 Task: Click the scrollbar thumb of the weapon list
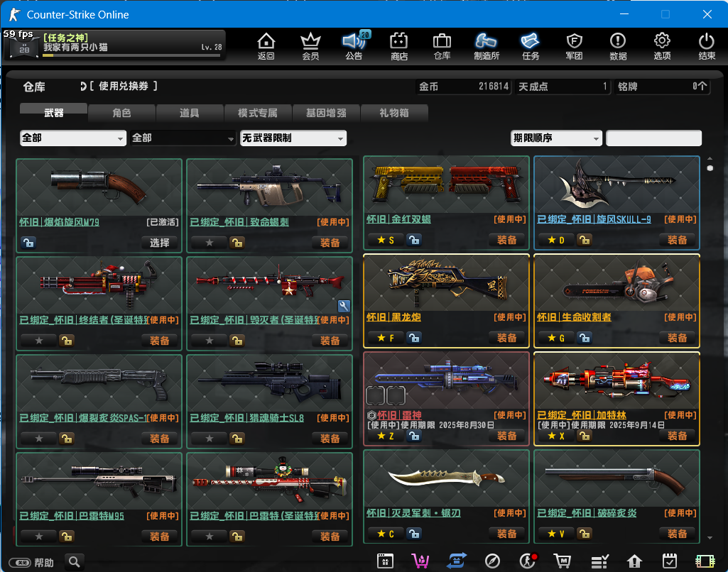(710, 168)
